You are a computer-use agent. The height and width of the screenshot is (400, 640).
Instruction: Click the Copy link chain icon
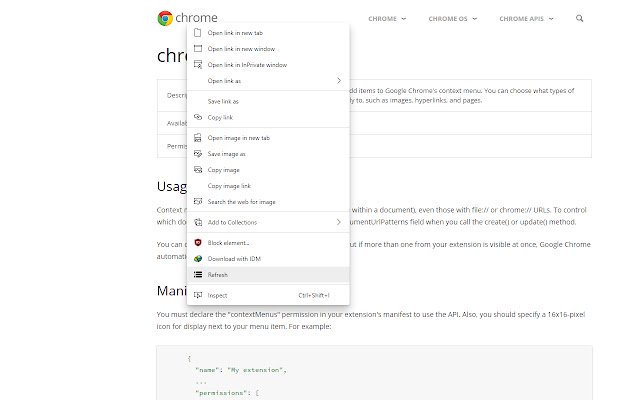198,117
